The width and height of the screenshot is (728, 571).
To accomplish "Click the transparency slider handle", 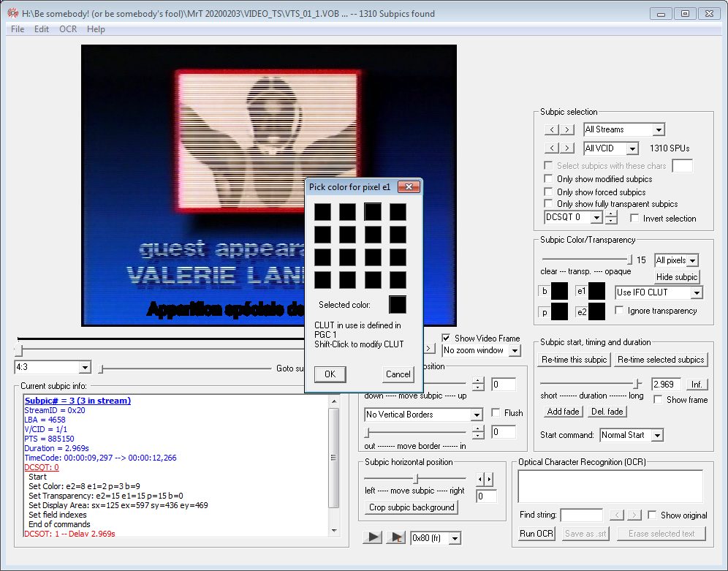I will point(629,259).
